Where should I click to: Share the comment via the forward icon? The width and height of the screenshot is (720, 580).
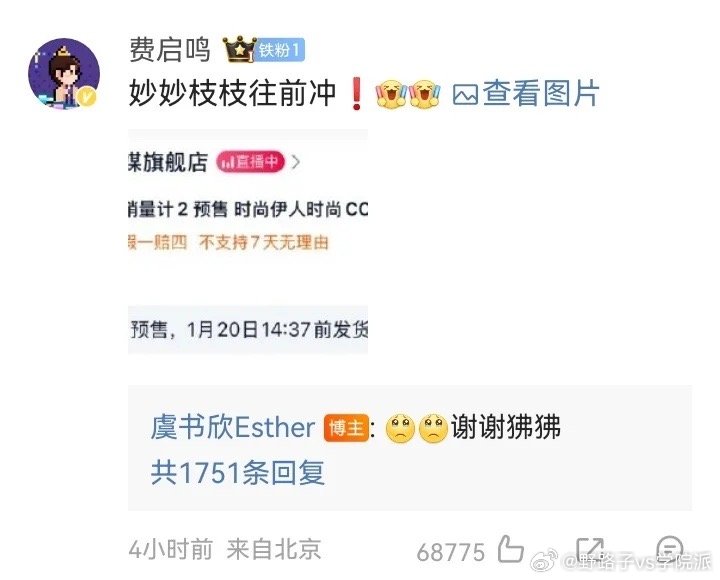590,548
